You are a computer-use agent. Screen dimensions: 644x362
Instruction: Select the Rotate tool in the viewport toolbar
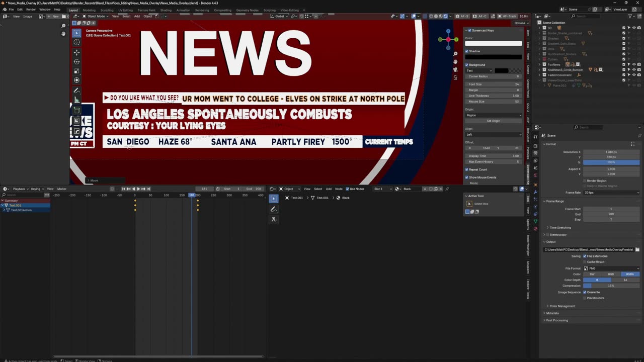point(76,62)
